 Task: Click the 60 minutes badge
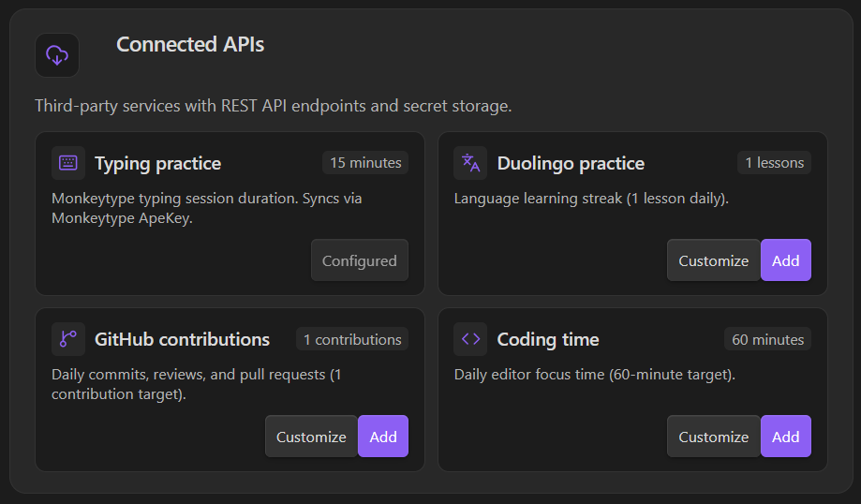click(767, 339)
